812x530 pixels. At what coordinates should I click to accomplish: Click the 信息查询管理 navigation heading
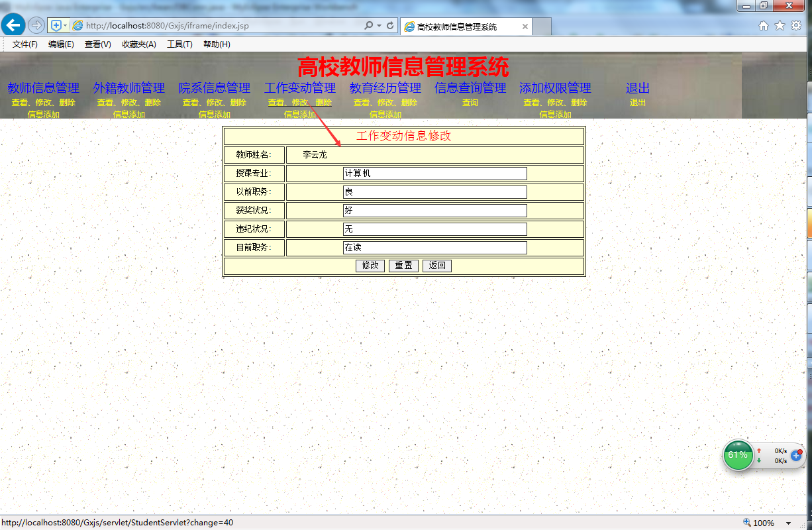click(470, 87)
